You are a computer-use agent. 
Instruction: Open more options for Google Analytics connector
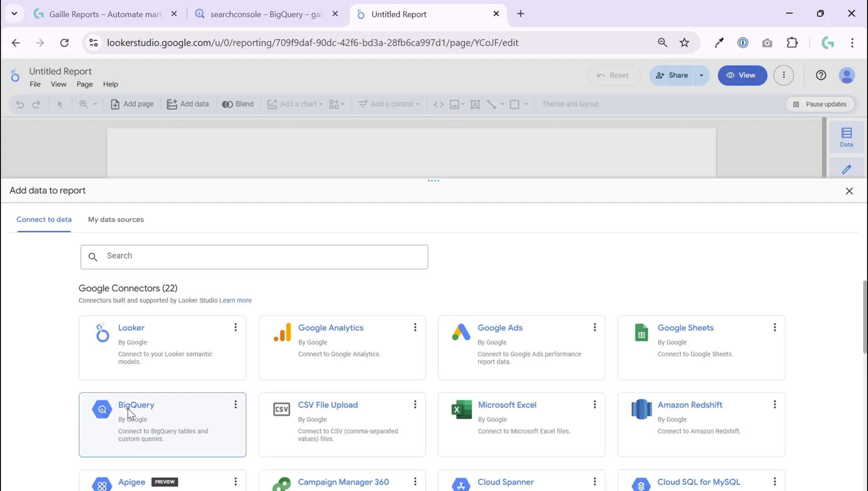[415, 327]
